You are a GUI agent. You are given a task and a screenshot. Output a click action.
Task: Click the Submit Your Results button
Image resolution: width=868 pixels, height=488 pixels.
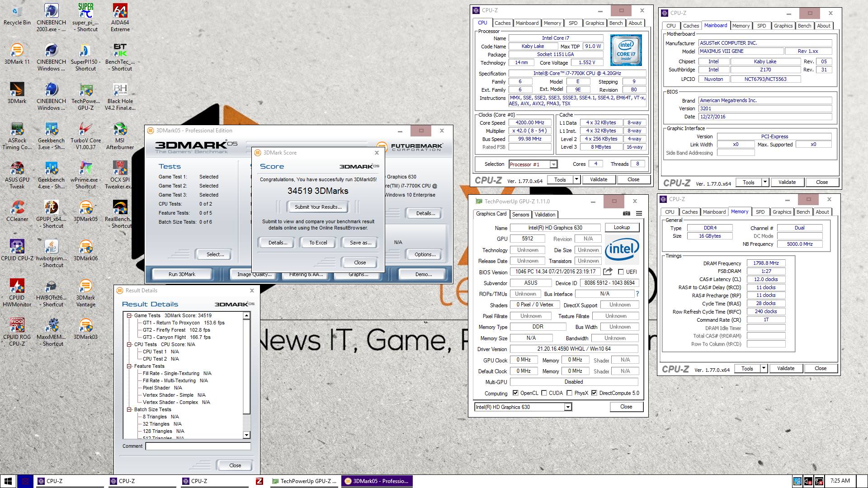(x=318, y=207)
